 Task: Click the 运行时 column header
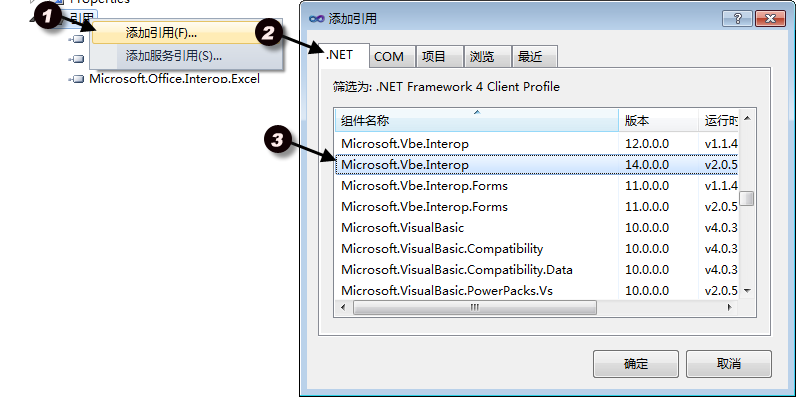pyautogui.click(x=718, y=121)
